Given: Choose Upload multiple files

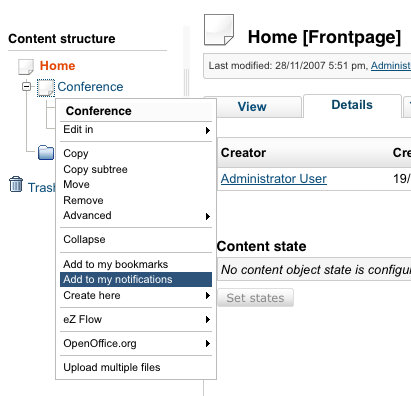Looking at the screenshot, I should point(112,367).
